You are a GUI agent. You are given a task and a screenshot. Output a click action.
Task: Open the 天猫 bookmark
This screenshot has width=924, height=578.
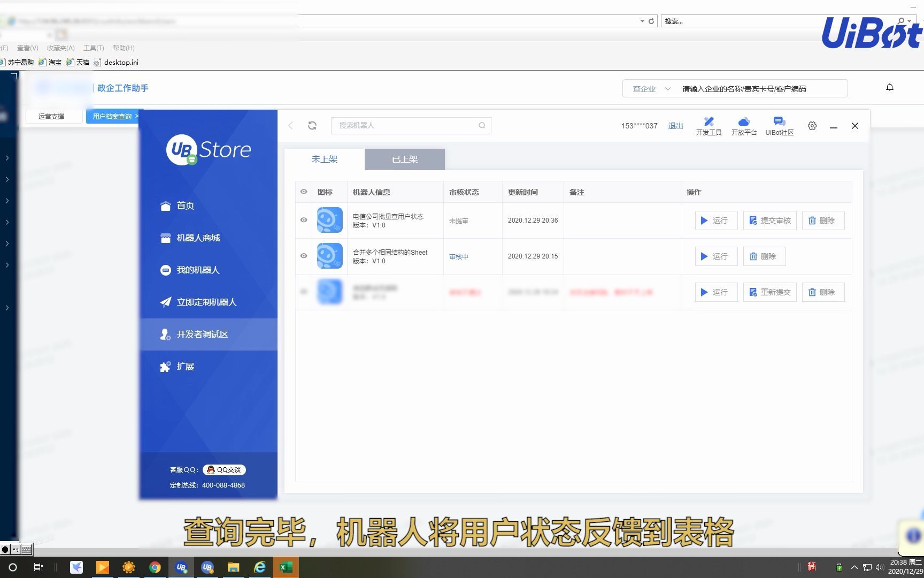78,62
